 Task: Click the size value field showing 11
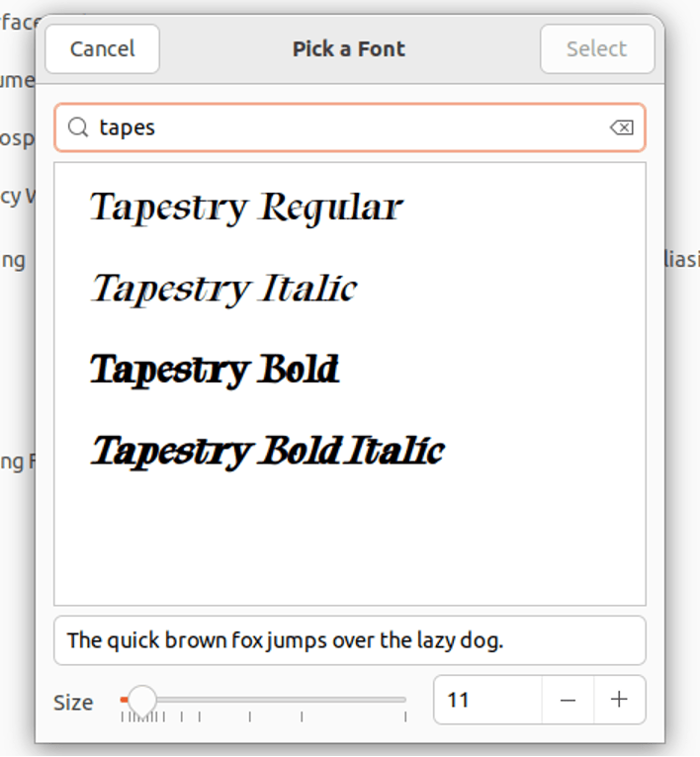[487, 700]
